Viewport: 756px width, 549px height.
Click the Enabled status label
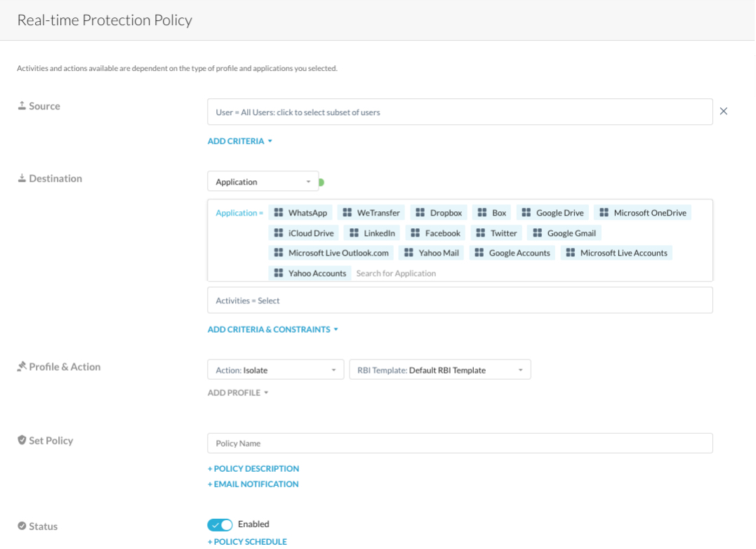[x=253, y=524]
